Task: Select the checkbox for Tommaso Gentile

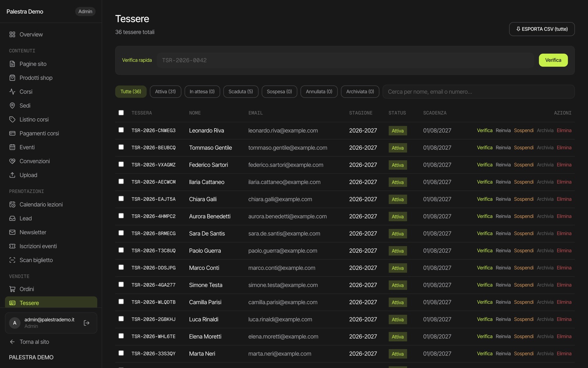Action: 121,147
